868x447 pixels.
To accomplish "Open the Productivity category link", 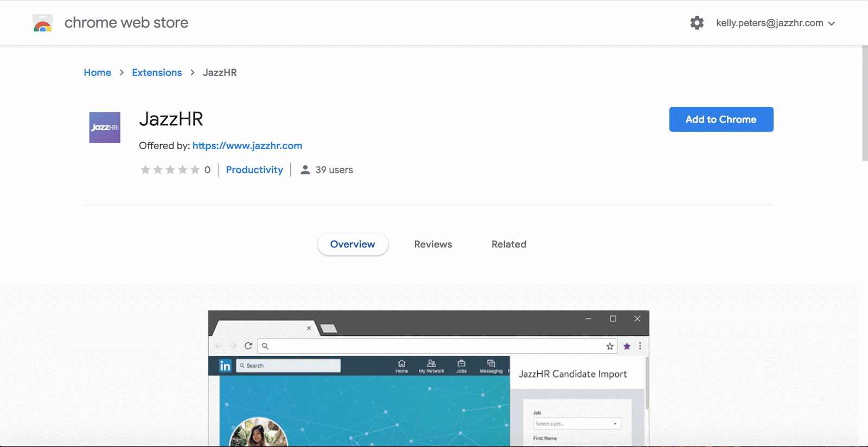I will pyautogui.click(x=254, y=170).
